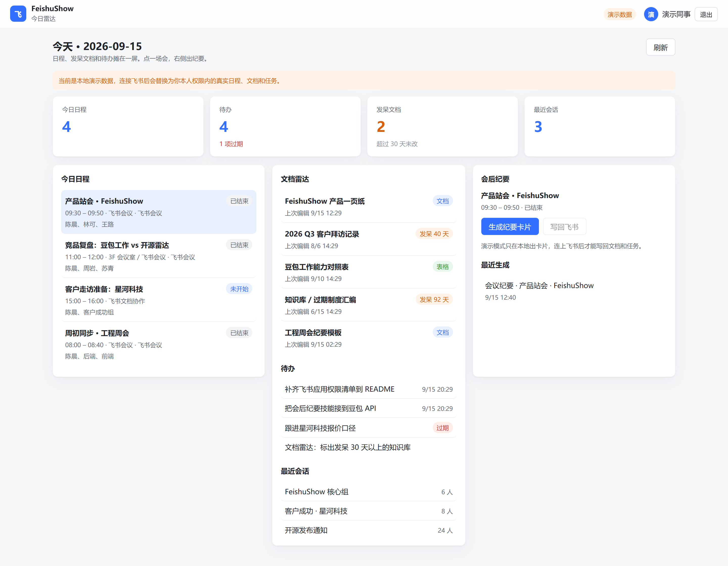728x566 pixels.
Task: Click the 今日雷达 subtitle in header
Action: point(43,19)
